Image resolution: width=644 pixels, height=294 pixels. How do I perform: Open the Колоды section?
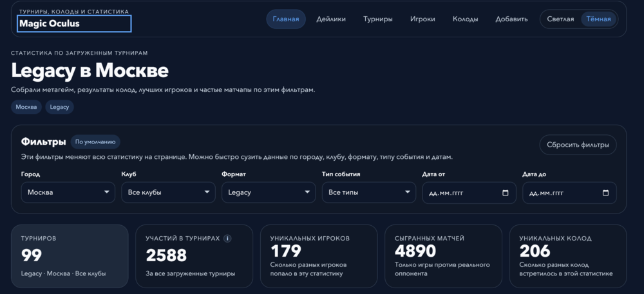coord(466,19)
